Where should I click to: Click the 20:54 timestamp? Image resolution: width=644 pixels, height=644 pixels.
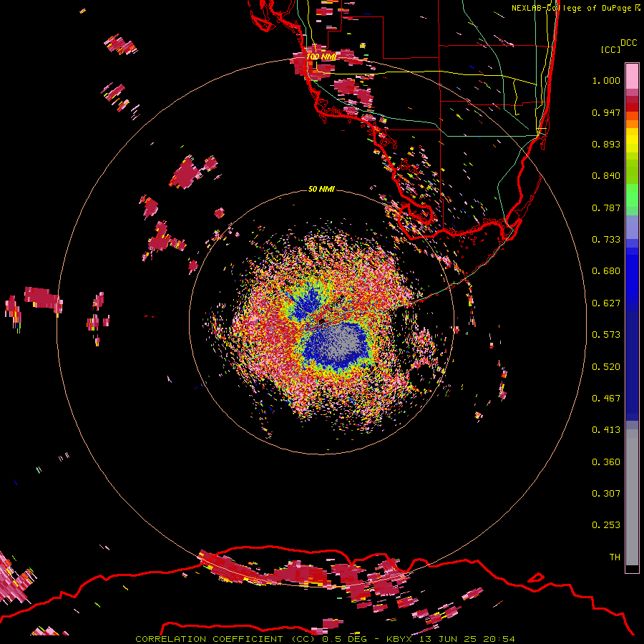499,639
